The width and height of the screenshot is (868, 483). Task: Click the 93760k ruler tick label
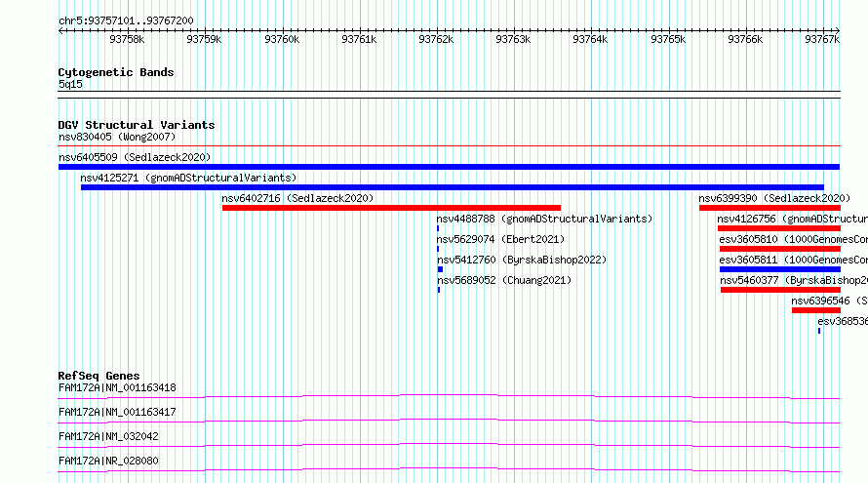pyautogui.click(x=282, y=39)
